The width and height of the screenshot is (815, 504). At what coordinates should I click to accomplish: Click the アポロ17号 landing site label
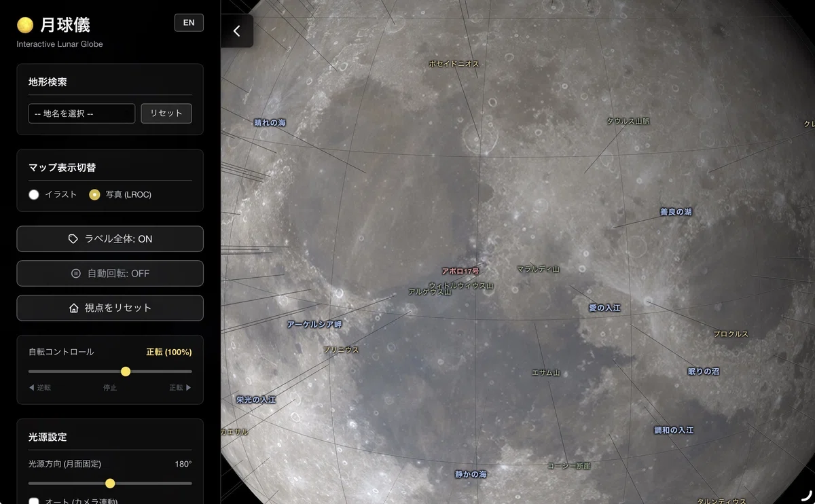click(x=460, y=271)
